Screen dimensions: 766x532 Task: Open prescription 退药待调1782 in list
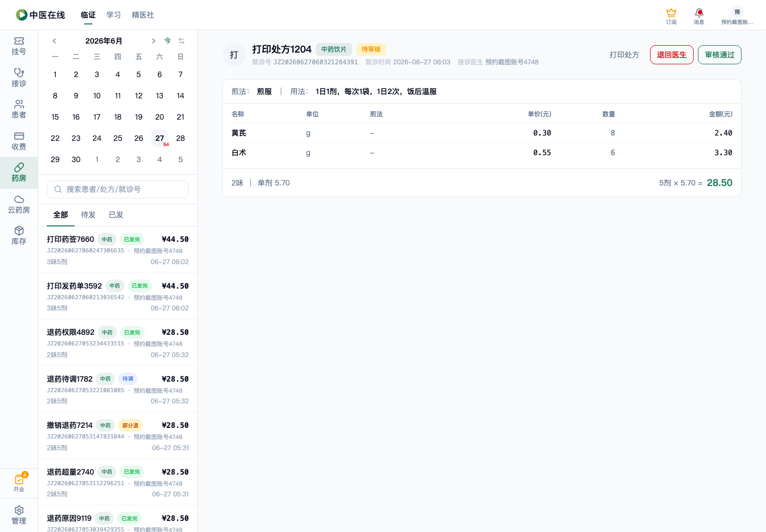pyautogui.click(x=118, y=390)
